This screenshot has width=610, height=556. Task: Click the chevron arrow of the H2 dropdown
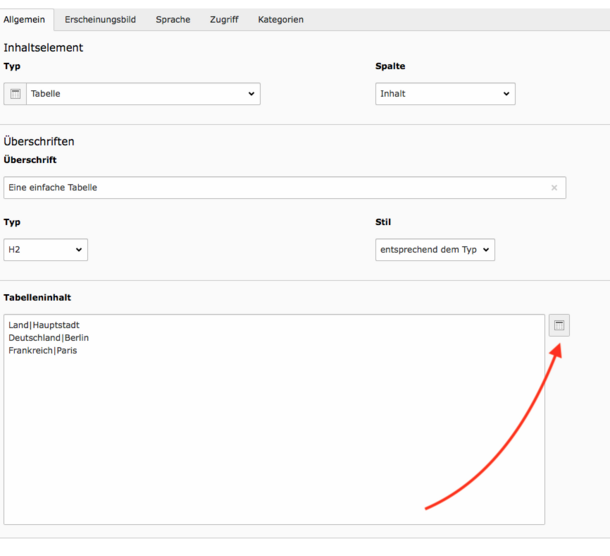(x=79, y=250)
